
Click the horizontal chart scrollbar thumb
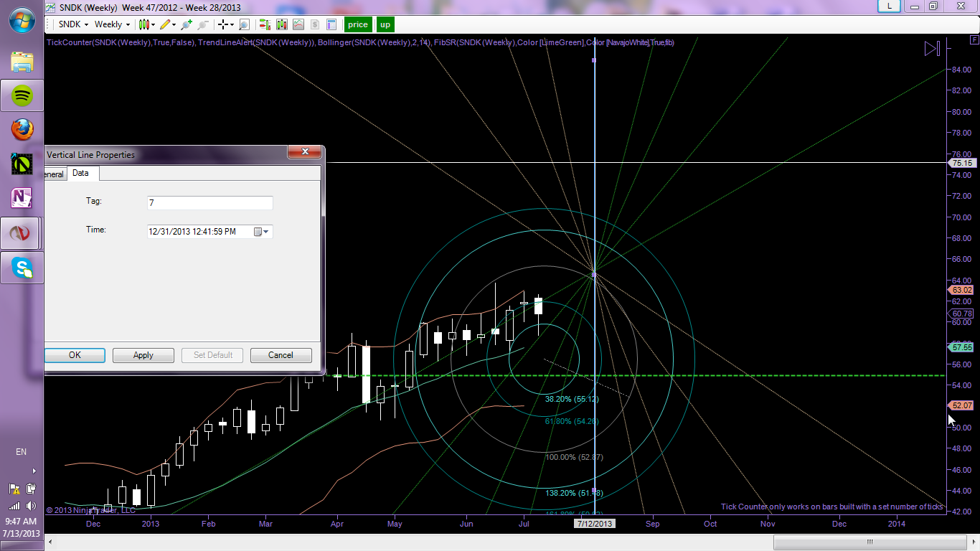(x=869, y=542)
